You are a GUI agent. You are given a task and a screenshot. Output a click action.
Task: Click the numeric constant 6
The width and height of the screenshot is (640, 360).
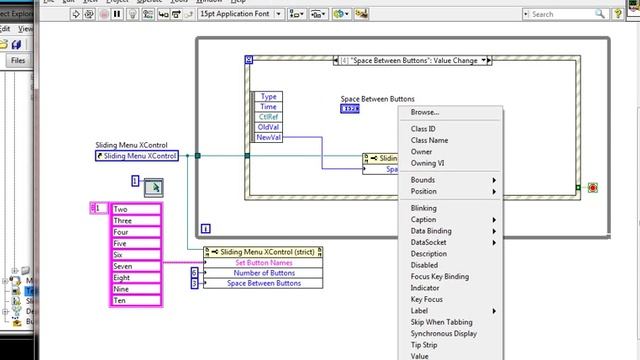tap(194, 272)
